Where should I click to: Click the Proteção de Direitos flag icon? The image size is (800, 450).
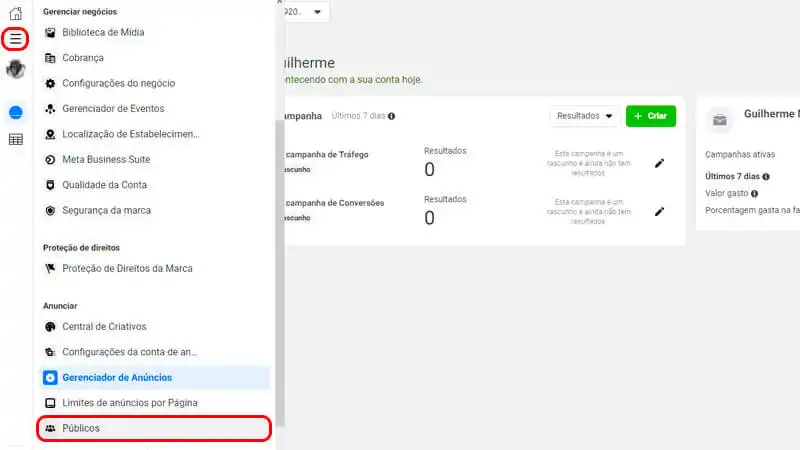[x=50, y=268]
